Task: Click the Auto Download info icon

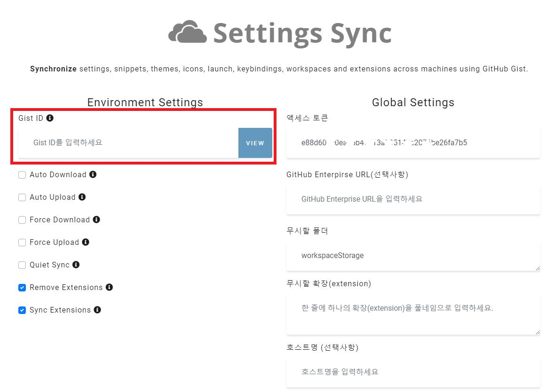Action: 93,174
